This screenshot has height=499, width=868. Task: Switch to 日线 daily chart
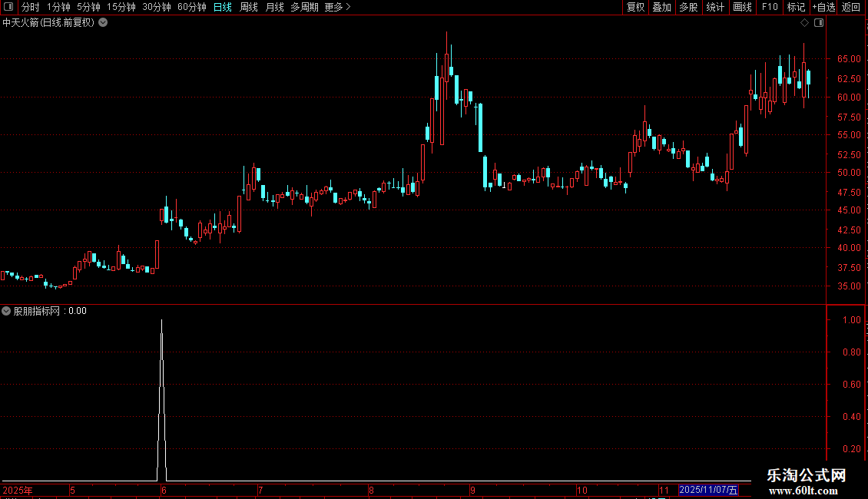point(223,7)
